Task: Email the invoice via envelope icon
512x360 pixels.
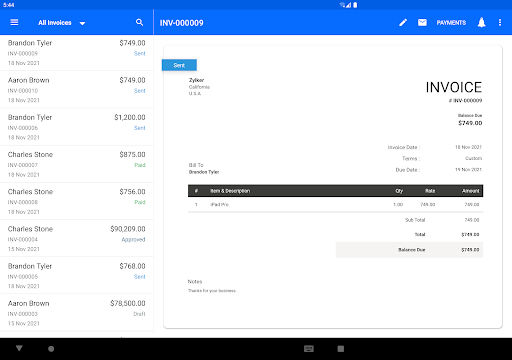Action: point(422,22)
